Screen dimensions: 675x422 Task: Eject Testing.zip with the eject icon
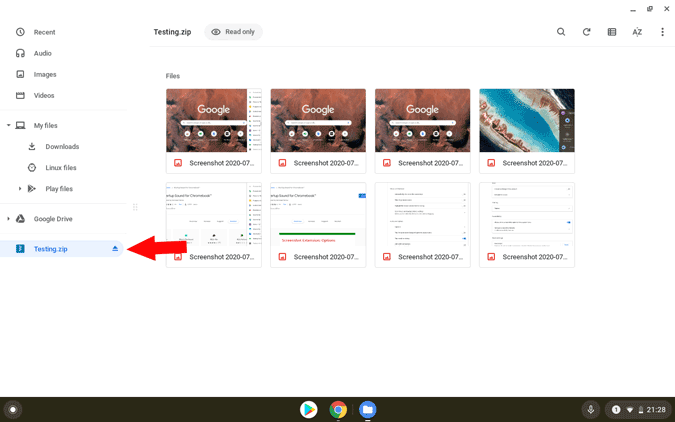click(115, 248)
